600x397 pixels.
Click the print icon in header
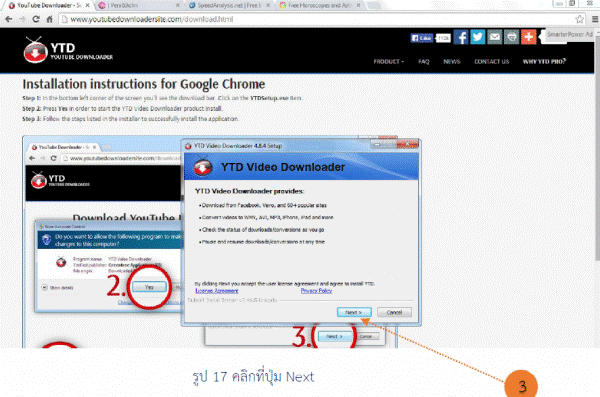(511, 37)
